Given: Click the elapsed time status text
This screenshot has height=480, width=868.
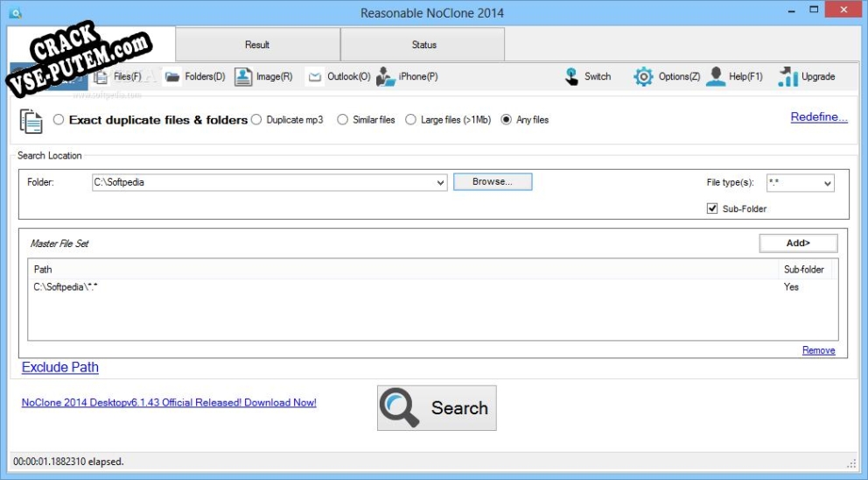Looking at the screenshot, I should [x=68, y=462].
